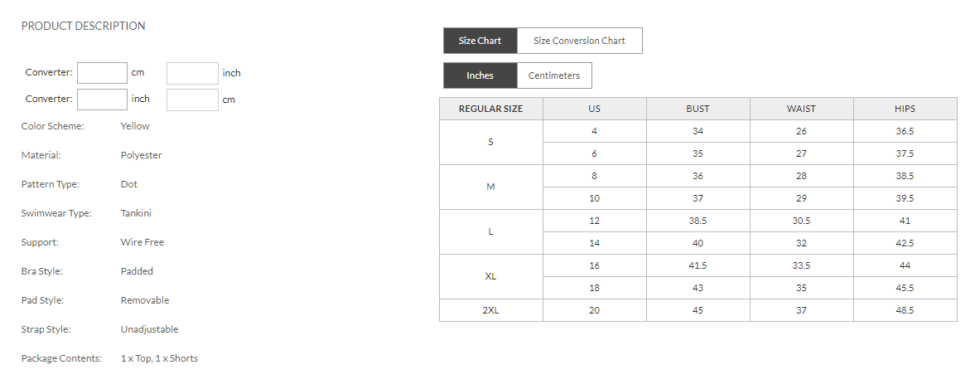Click the cm result field of the inch-to-cm converter
This screenshot has width=980, height=389.
[x=192, y=100]
